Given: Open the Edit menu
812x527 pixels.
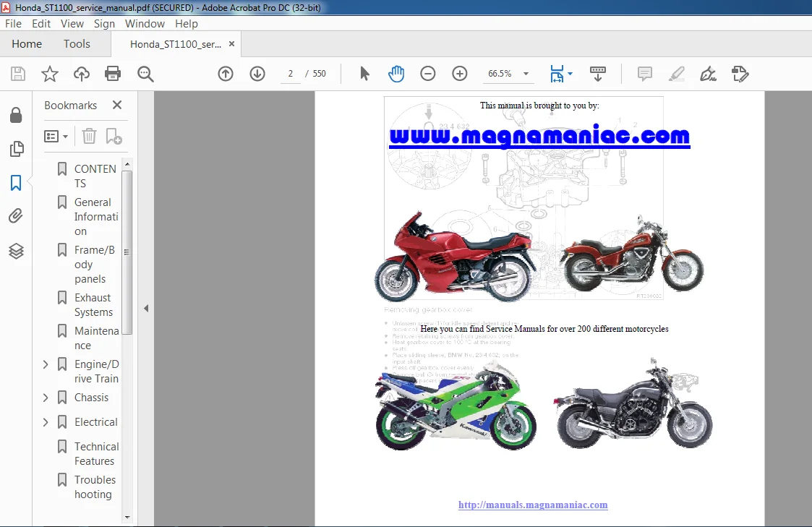Looking at the screenshot, I should point(41,24).
